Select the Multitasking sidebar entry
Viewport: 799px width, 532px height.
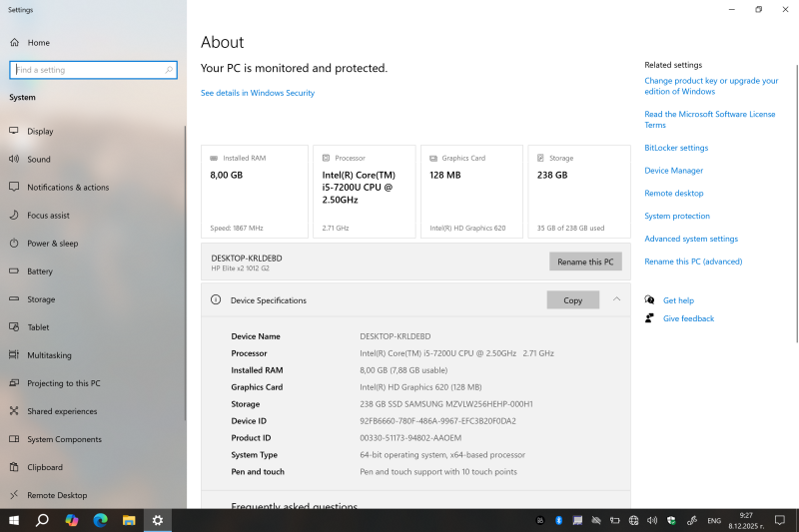click(x=49, y=354)
